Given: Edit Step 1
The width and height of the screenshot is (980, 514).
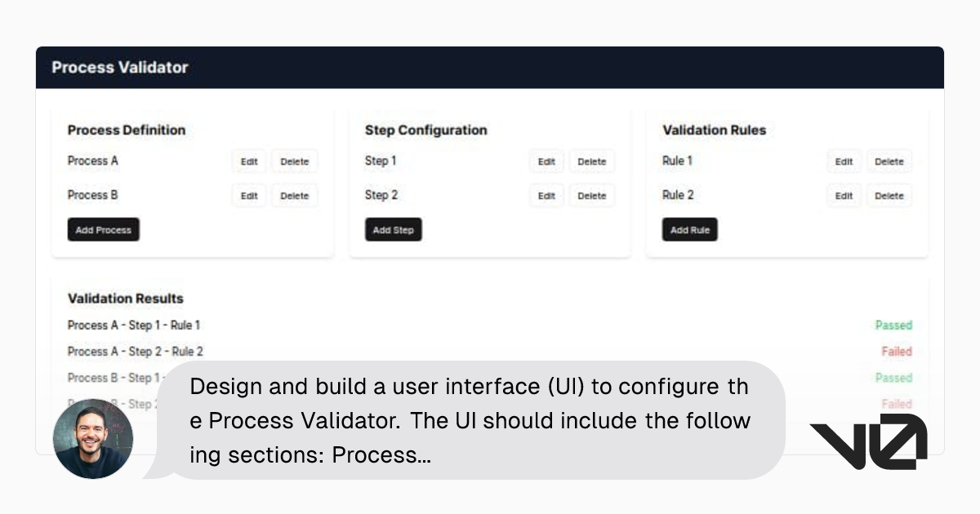Looking at the screenshot, I should (546, 161).
